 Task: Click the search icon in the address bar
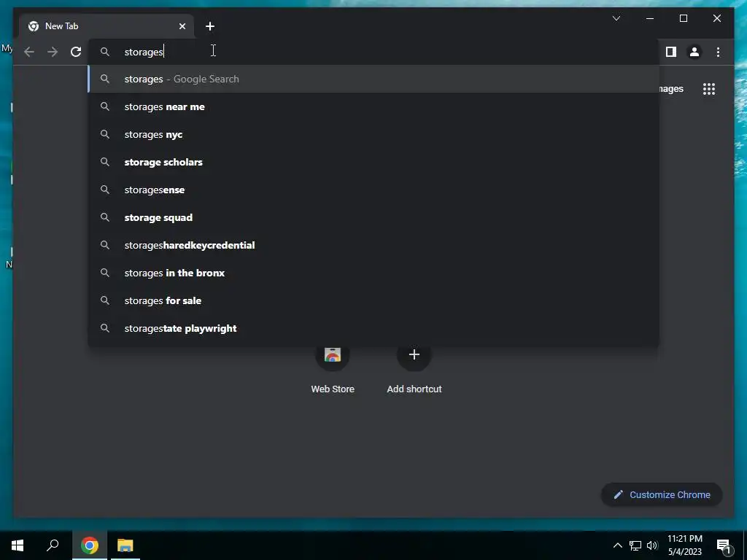[x=105, y=52]
